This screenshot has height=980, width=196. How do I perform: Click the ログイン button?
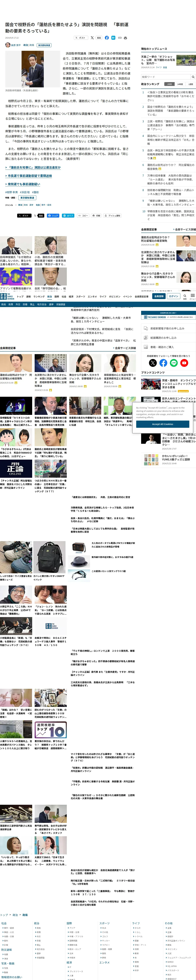[174, 296]
